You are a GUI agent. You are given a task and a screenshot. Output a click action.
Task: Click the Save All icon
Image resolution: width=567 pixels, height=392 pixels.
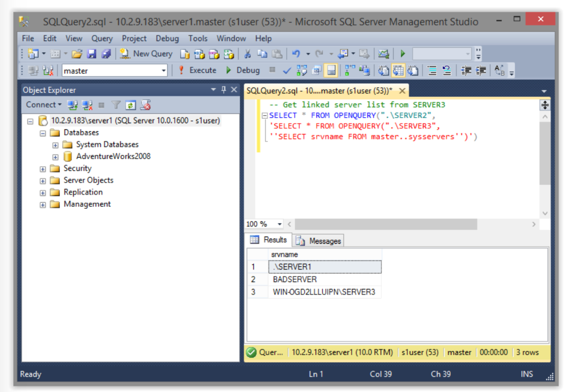pos(106,54)
